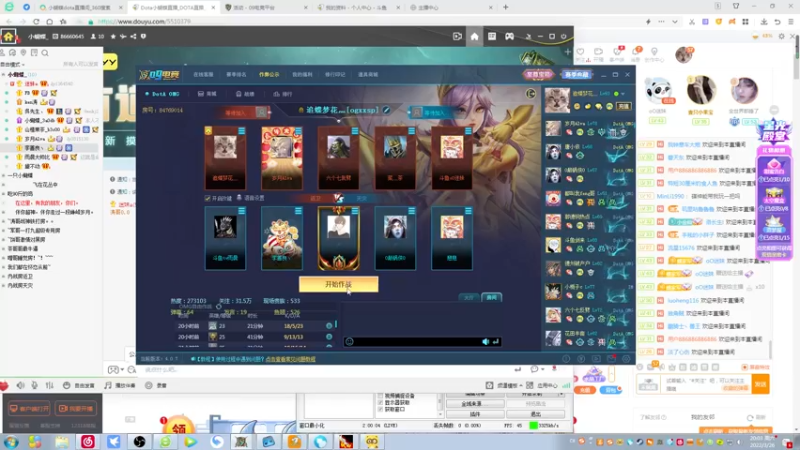800x450 pixels.
Task: Toggle the speaker volume icon in the voice toolbar
Action: 20,385
